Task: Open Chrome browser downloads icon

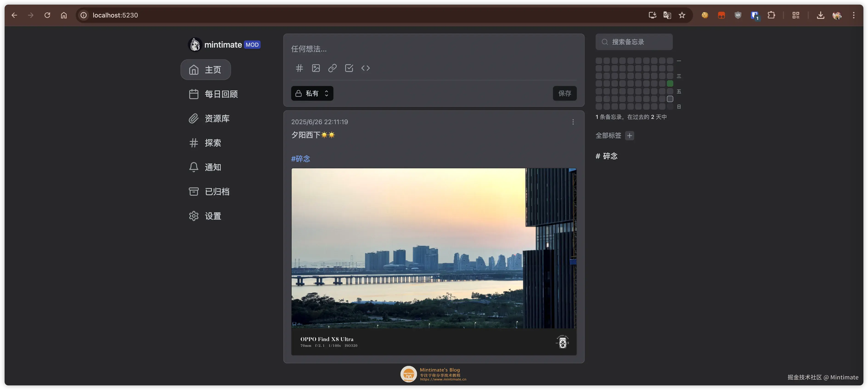Action: pos(820,15)
